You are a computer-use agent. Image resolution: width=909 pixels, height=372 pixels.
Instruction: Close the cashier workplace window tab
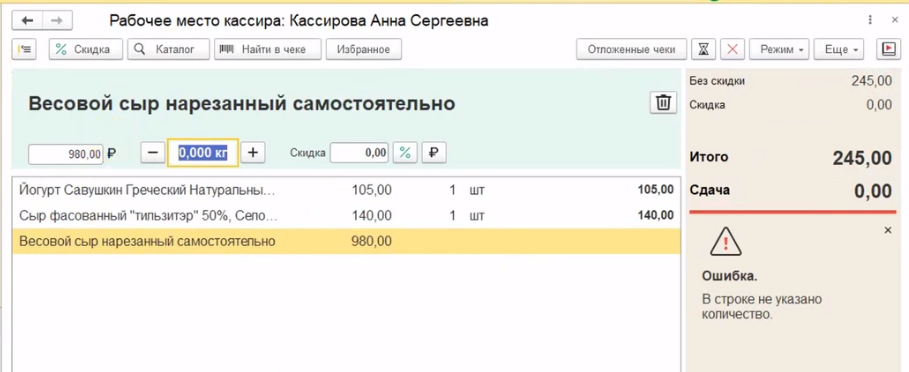895,20
